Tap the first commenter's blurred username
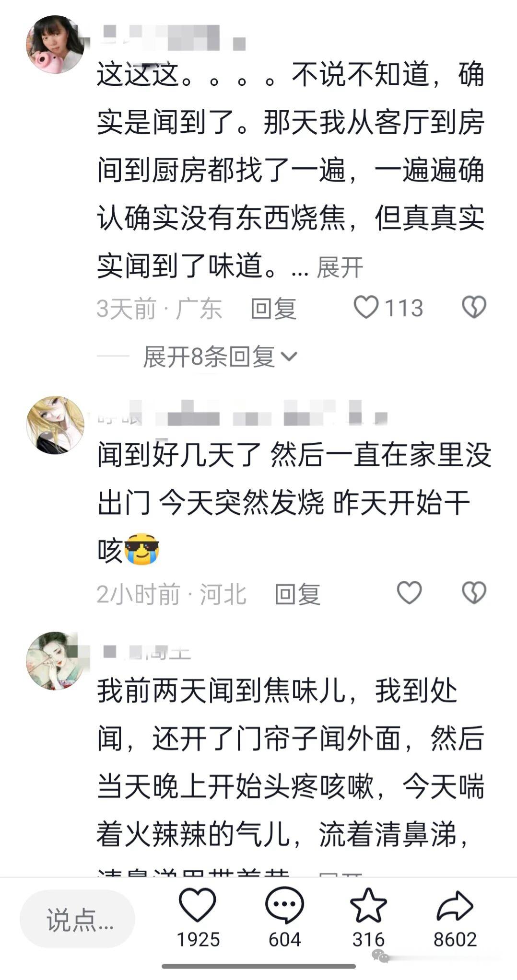Viewport: 517px width, 980px height. click(172, 38)
